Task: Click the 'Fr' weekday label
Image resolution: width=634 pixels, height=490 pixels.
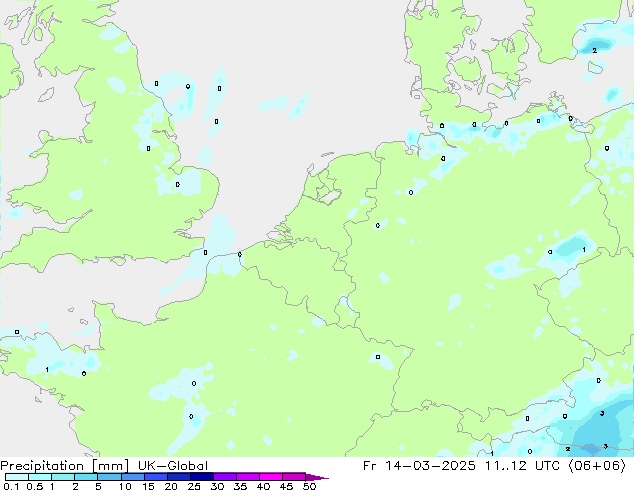Action: [369, 466]
